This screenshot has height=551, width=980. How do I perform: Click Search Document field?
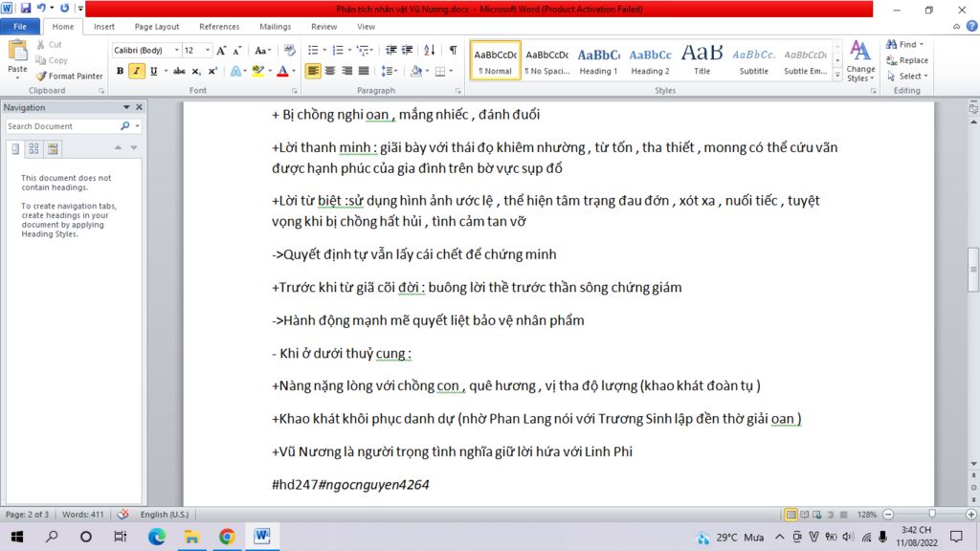point(61,126)
